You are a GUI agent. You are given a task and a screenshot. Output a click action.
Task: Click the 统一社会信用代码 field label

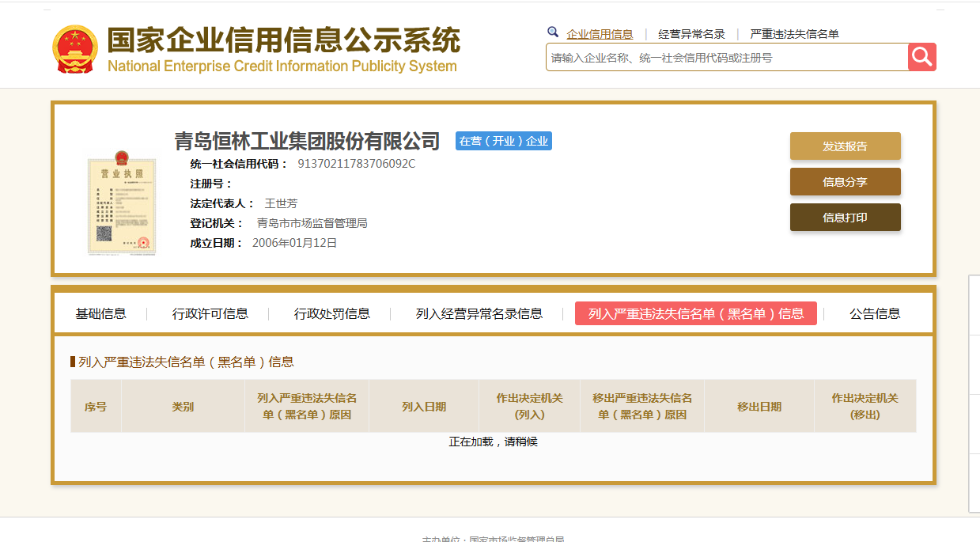(x=239, y=164)
